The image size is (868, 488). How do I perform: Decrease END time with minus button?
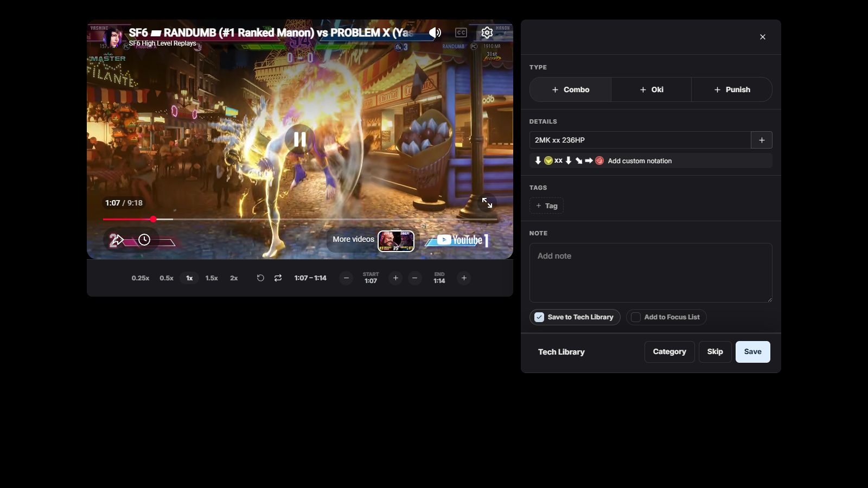[414, 278]
